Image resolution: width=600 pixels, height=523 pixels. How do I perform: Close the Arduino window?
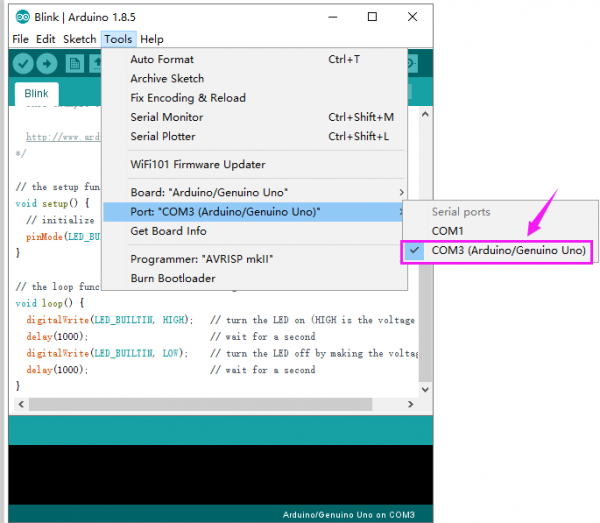[x=412, y=17]
